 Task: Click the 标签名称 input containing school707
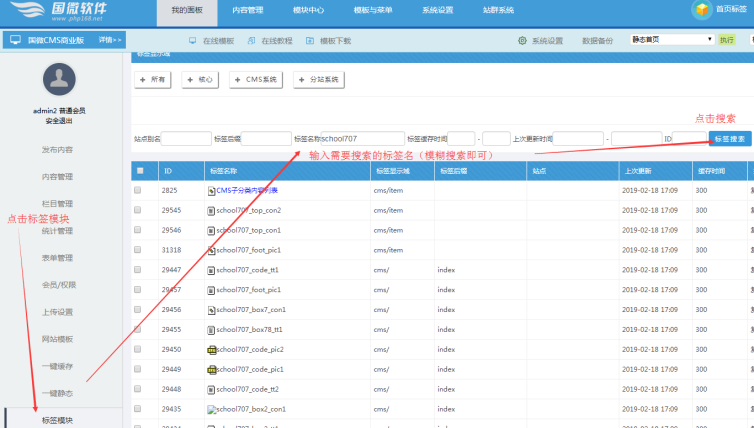coord(348,139)
